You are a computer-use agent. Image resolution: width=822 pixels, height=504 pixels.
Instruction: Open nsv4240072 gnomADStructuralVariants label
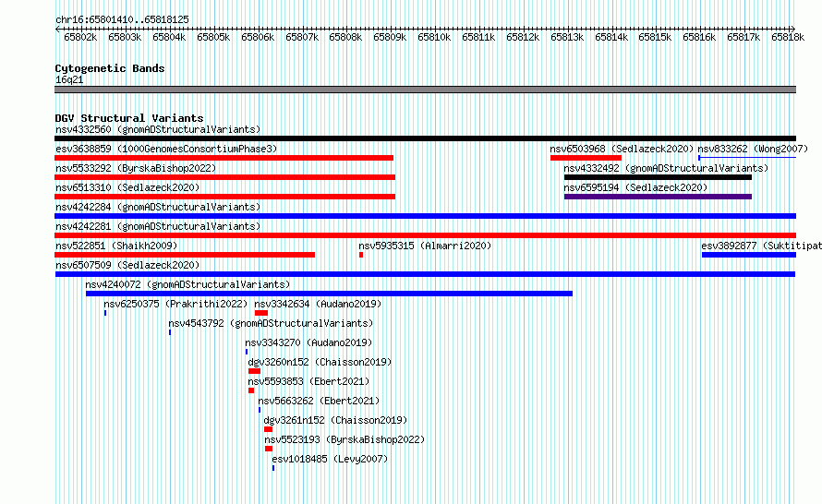pos(187,284)
